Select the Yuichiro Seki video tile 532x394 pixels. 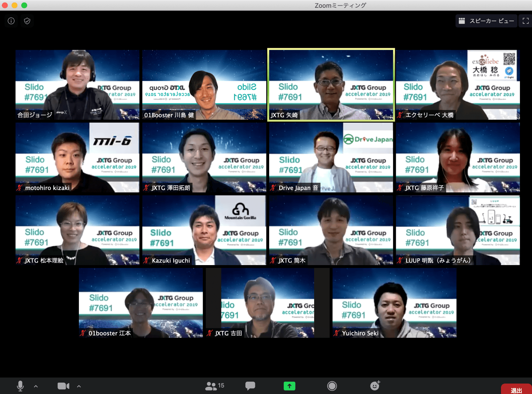pyautogui.click(x=395, y=303)
